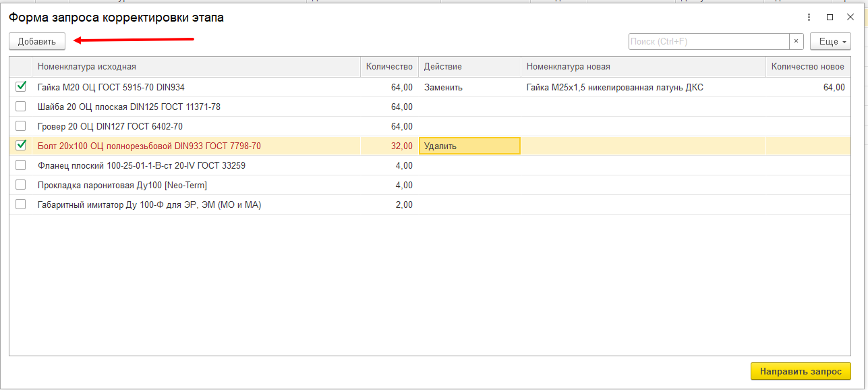Click the 64,00 value under Количество новое
868x390 pixels.
(x=834, y=87)
